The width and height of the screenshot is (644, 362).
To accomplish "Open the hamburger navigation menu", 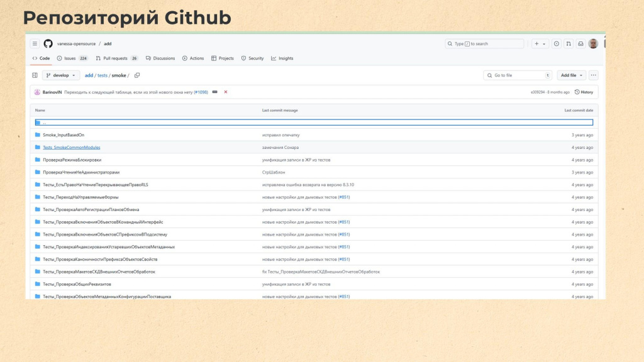I will [x=35, y=43].
